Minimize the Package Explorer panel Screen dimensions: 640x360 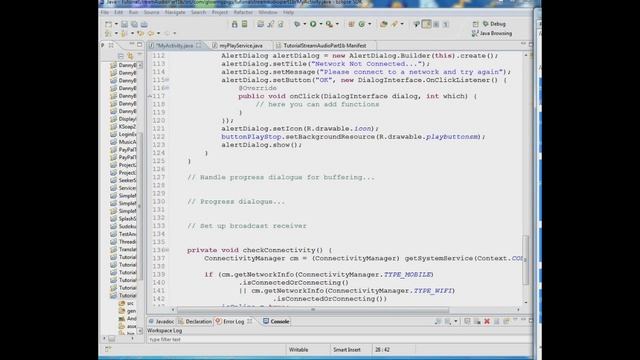coord(132,44)
